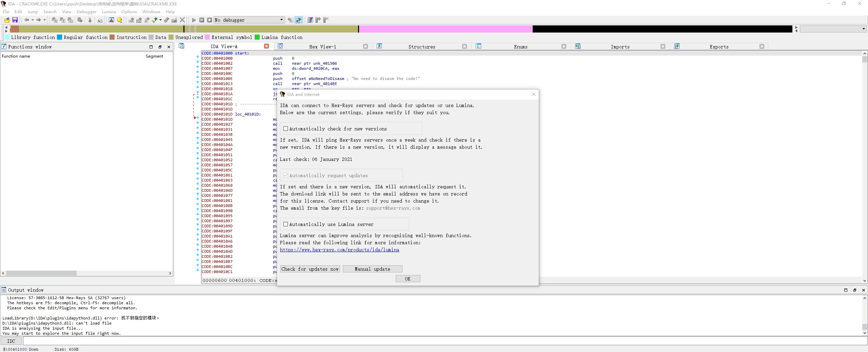This screenshot has width=868, height=352.
Task: Click the Functions window horizontal scrollbar thumb
Action: click(41, 273)
